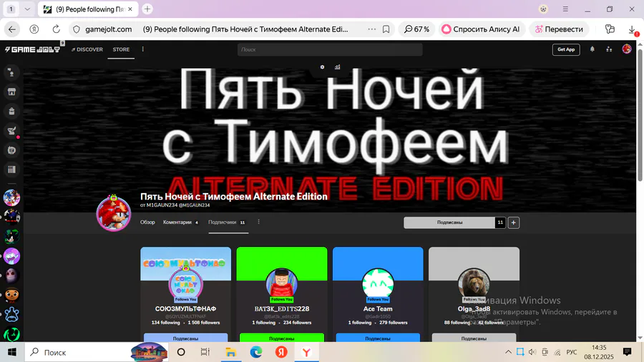Click the Get App button
This screenshot has width=644, height=362.
tap(566, 49)
